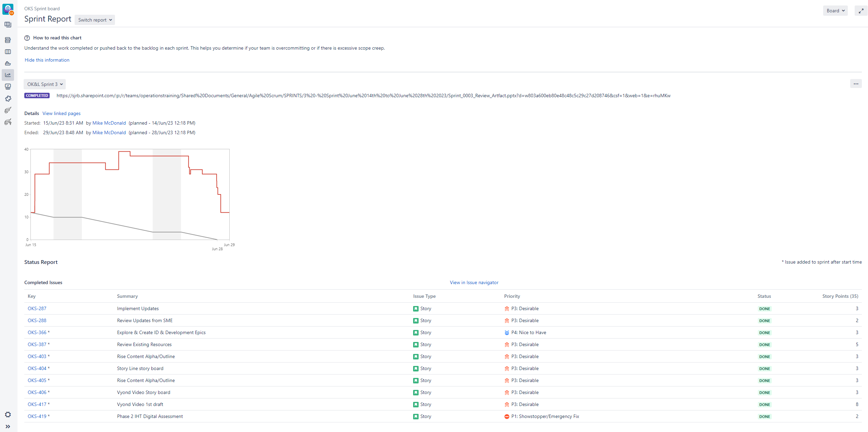Open the Active sprints board icon
This screenshot has width=868, height=432.
[8, 52]
